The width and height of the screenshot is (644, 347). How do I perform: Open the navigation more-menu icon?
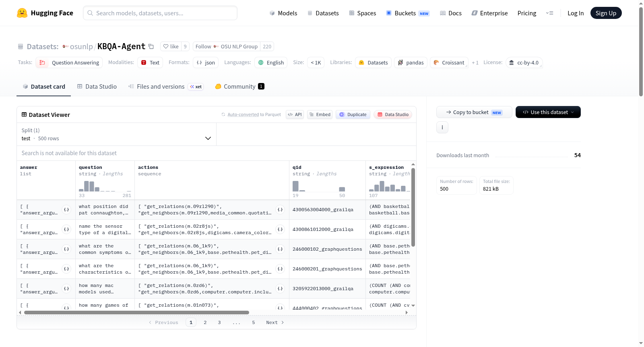pos(549,13)
